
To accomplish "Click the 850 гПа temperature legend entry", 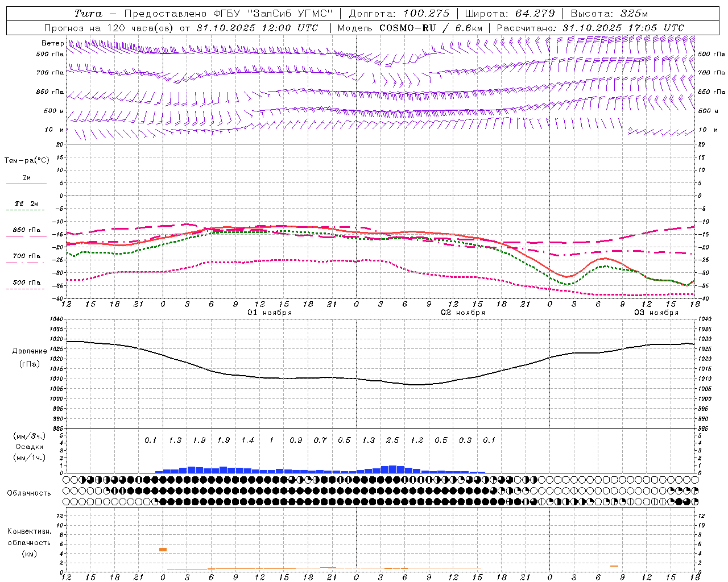I will (27, 230).
